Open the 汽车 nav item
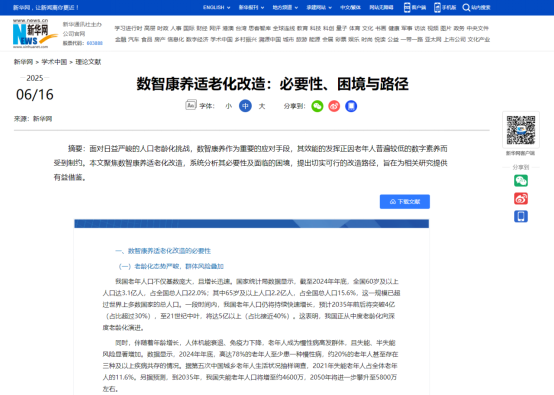 pos(134,39)
